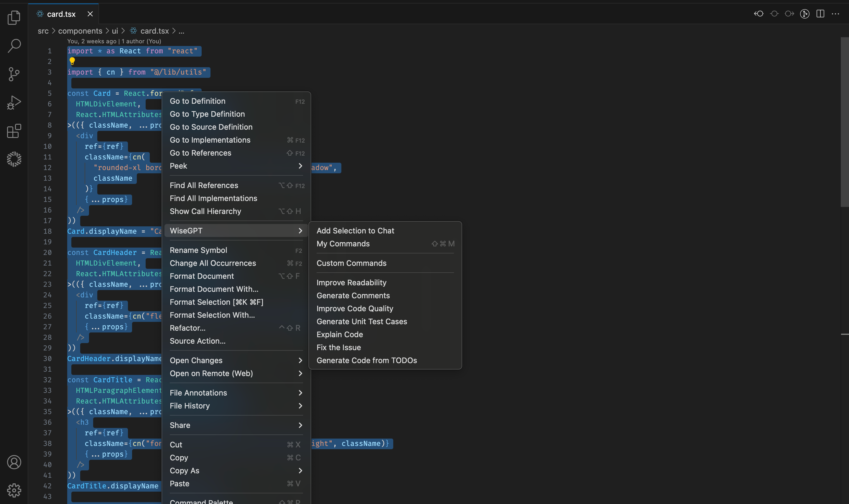Open the Extensions panel icon

(13, 131)
